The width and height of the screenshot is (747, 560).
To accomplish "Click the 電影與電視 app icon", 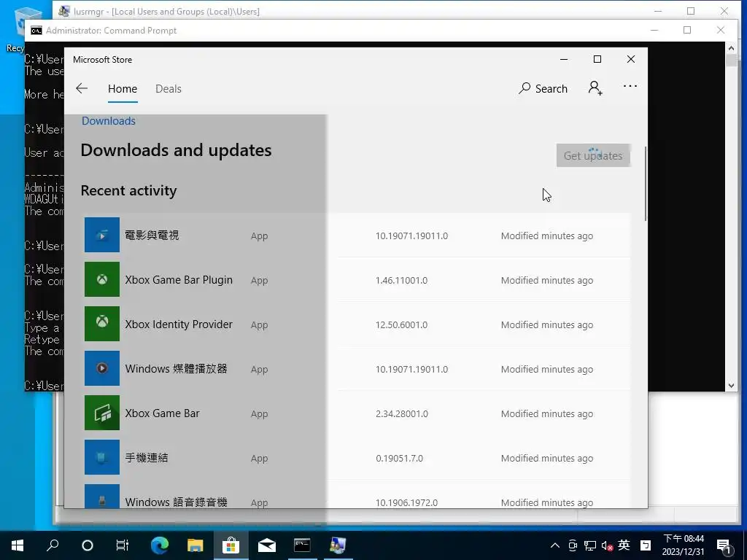I will [102, 235].
